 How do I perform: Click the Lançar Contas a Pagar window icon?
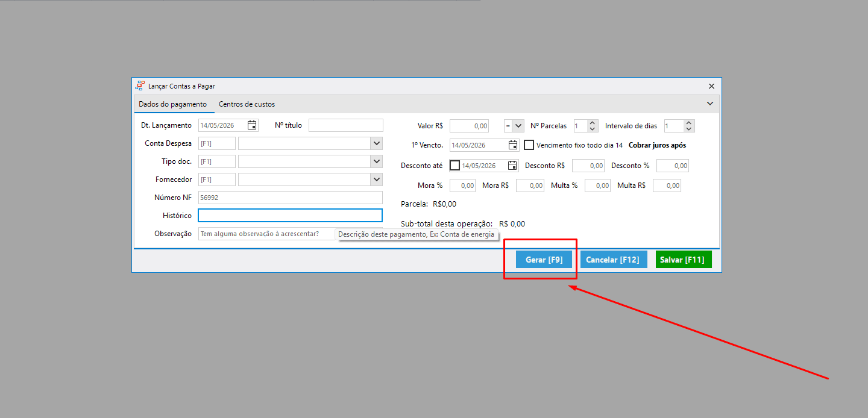click(140, 86)
